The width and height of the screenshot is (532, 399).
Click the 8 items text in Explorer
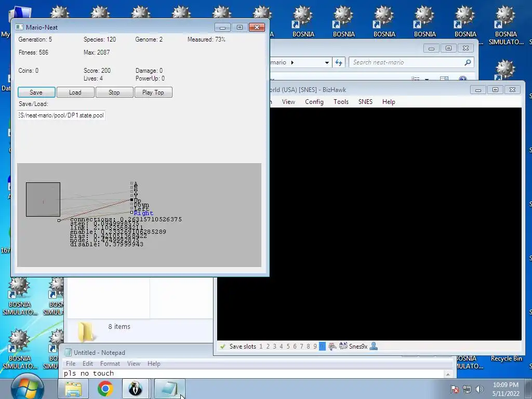[119, 326]
